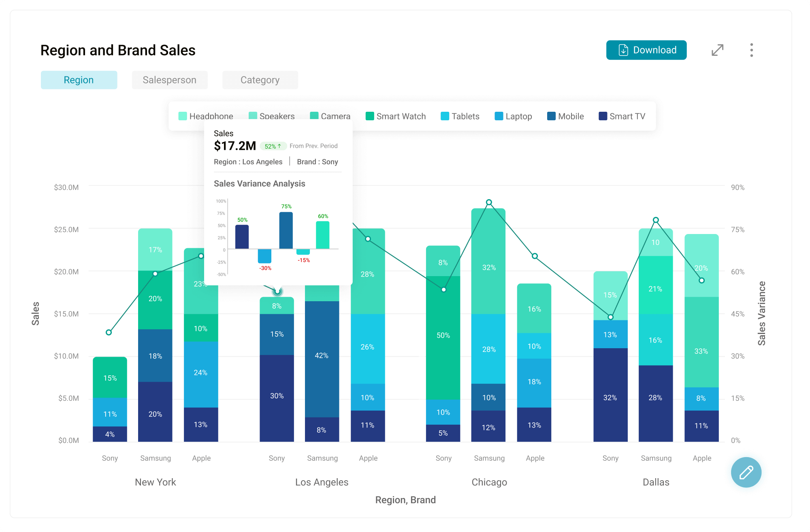Screen dimensions: 810x532
Task: Click the Region and Brand Sales title
Action: 118,50
